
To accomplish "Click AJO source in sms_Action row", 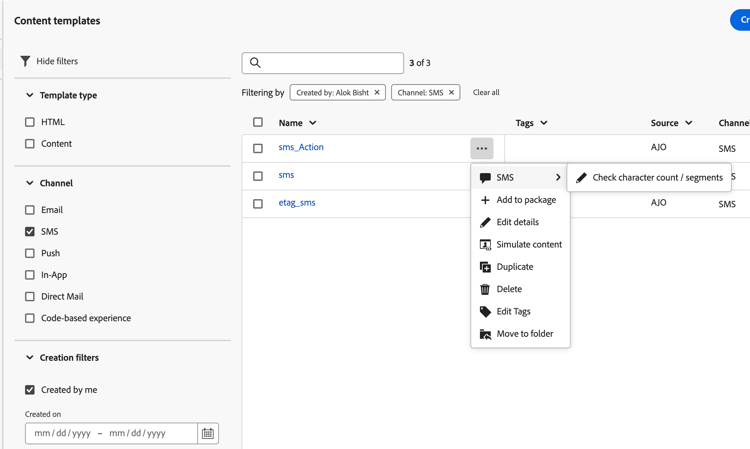I will 659,147.
